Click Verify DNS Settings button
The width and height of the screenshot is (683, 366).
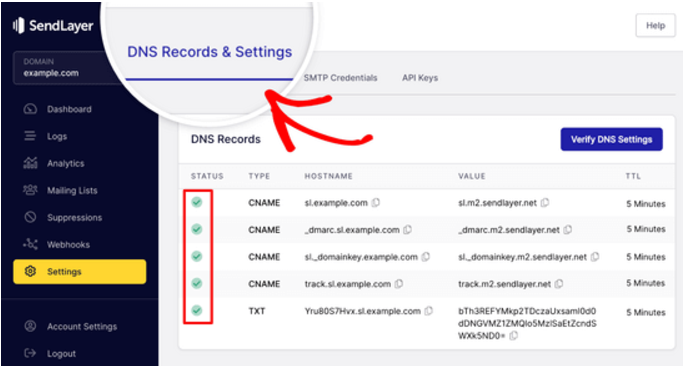point(612,139)
